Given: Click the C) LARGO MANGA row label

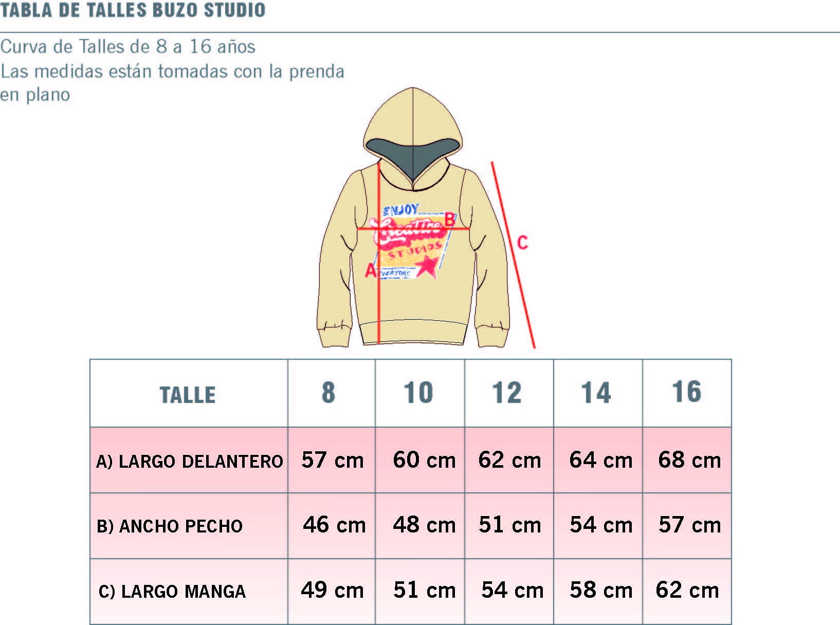Looking at the screenshot, I should [x=172, y=592].
